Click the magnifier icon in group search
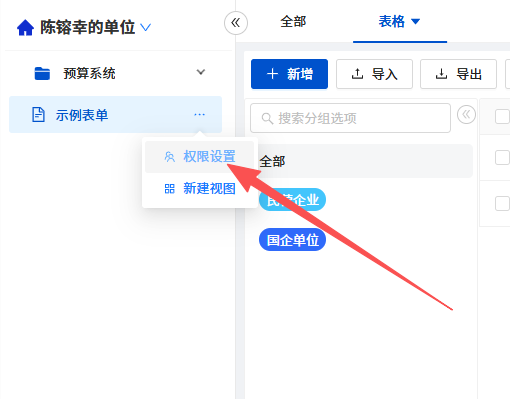510x399 pixels. 267,118
